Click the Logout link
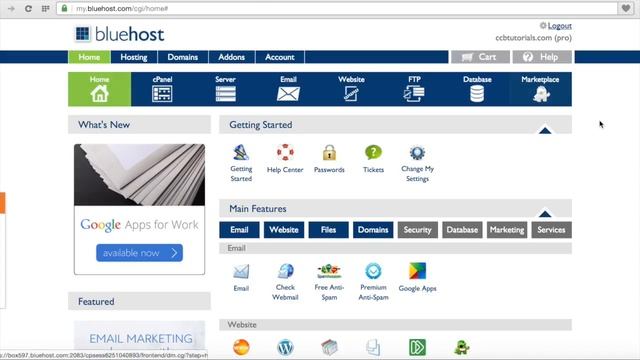This screenshot has height=360, width=640. point(559,26)
